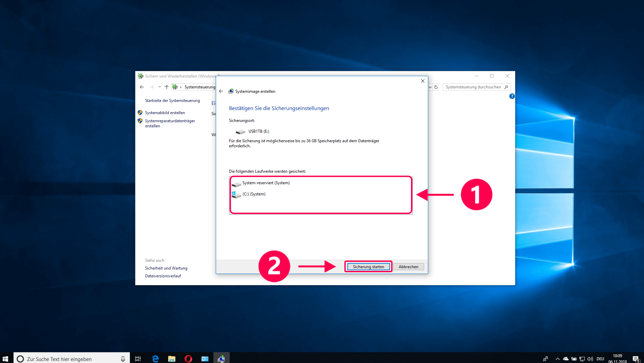Open Action Center notifications icon
644x363 pixels.
pos(636,359)
